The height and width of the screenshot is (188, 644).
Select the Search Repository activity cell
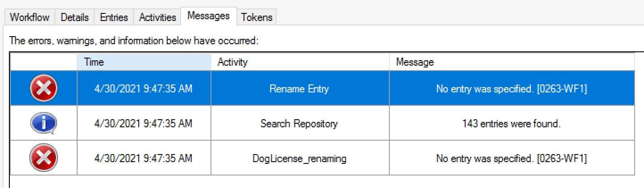[x=300, y=123]
